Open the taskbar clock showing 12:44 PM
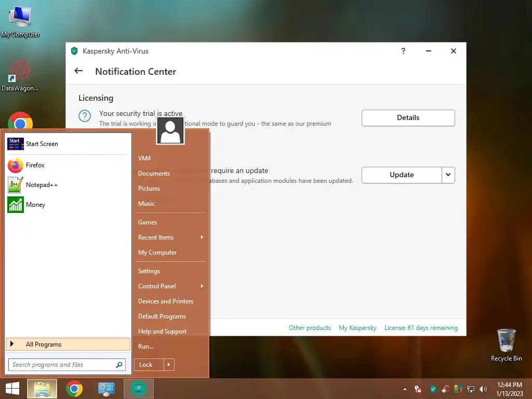Screen dimensions: 532x399 [x=509, y=389]
